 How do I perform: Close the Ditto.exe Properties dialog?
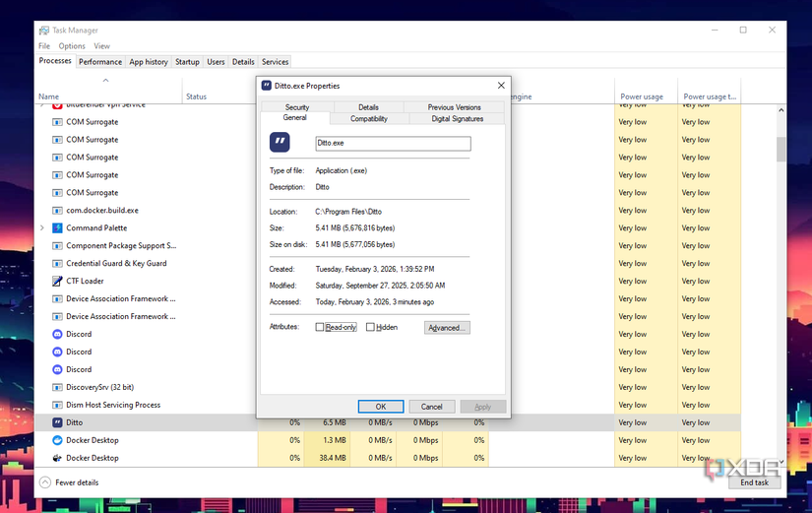501,86
